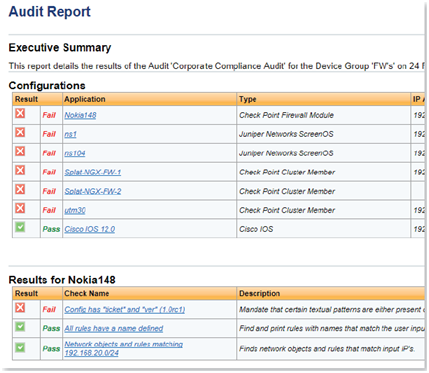The image size is (429, 373).
Task: Open All rules have a name defined check
Action: pos(114,329)
